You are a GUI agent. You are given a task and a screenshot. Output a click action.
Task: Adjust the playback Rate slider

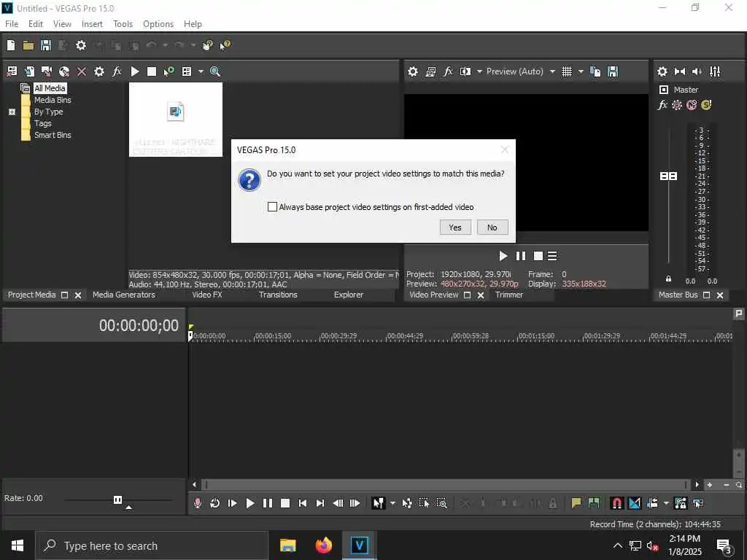click(x=117, y=499)
